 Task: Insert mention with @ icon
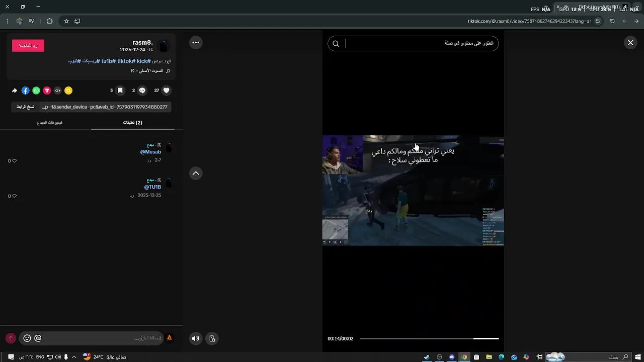coord(38,338)
